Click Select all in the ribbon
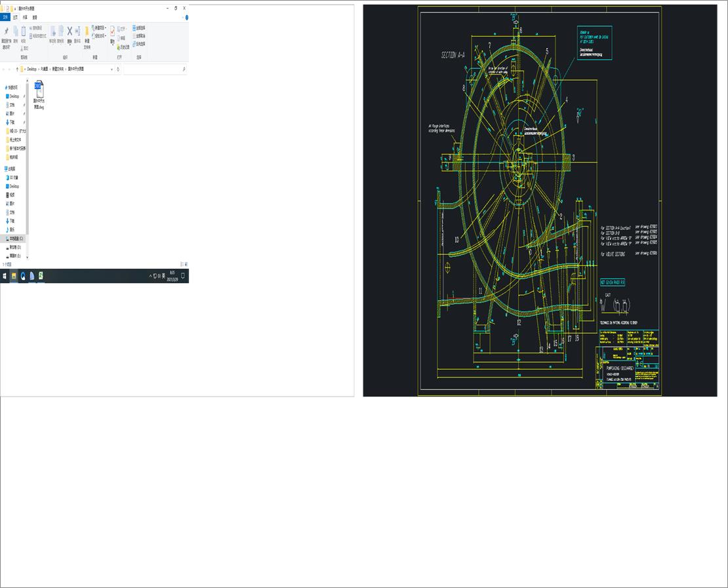Viewport: 728px width, 588px height. [x=140, y=28]
